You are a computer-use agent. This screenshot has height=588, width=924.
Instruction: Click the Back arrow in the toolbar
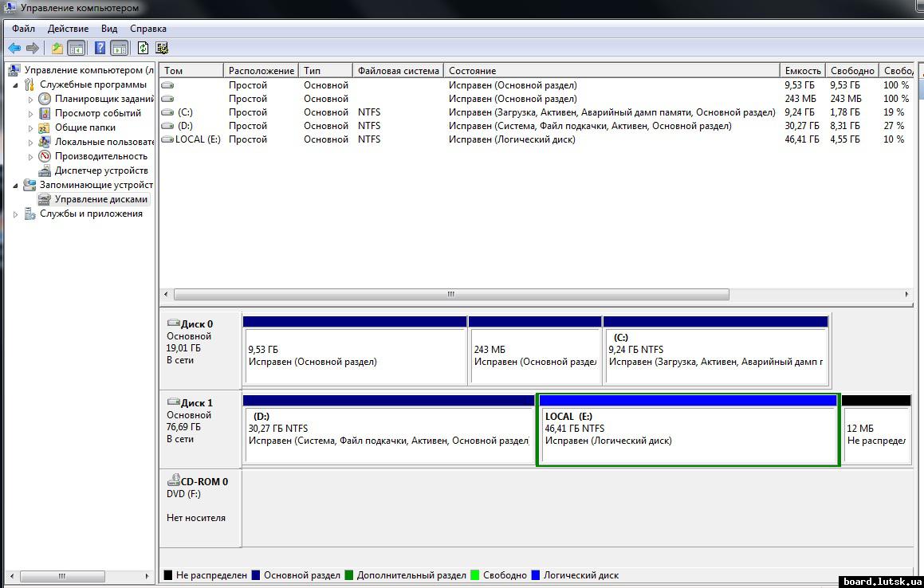tap(14, 48)
